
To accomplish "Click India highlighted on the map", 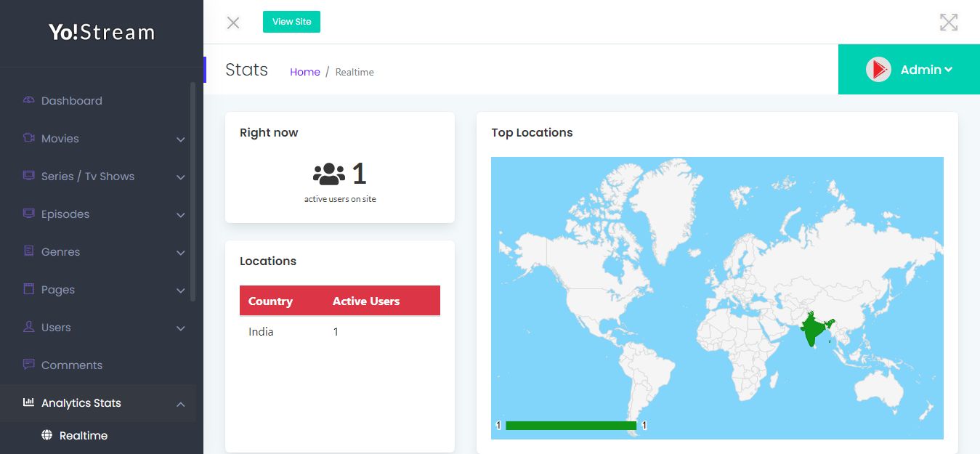I will click(814, 331).
